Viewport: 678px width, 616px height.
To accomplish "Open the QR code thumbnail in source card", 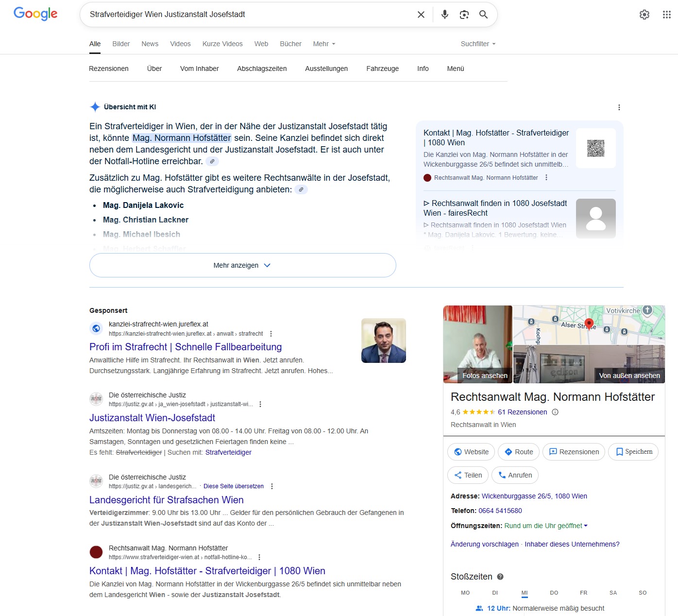I will pos(596,148).
